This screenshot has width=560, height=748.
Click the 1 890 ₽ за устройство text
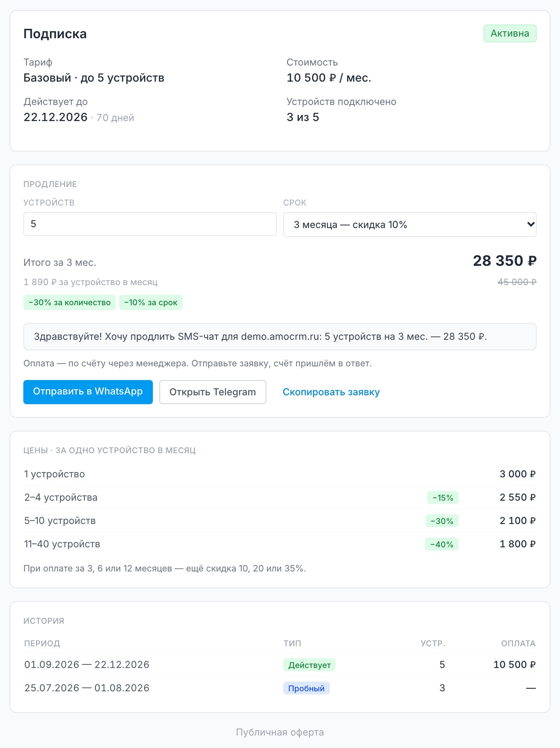tap(91, 282)
